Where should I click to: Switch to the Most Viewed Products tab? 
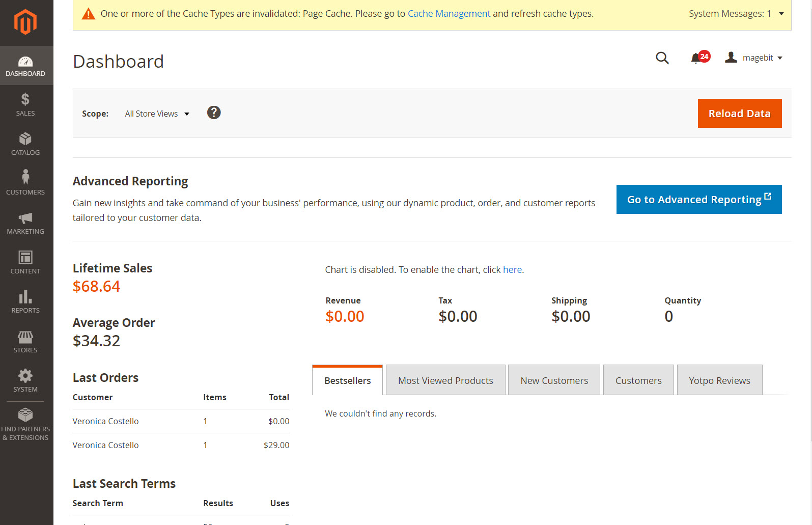[x=445, y=380]
